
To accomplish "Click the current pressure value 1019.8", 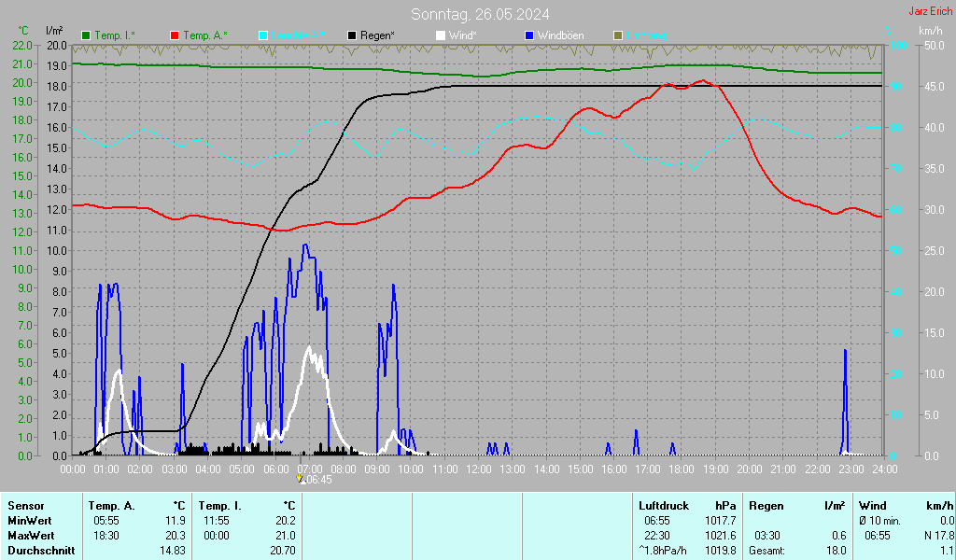I will pyautogui.click(x=721, y=551).
